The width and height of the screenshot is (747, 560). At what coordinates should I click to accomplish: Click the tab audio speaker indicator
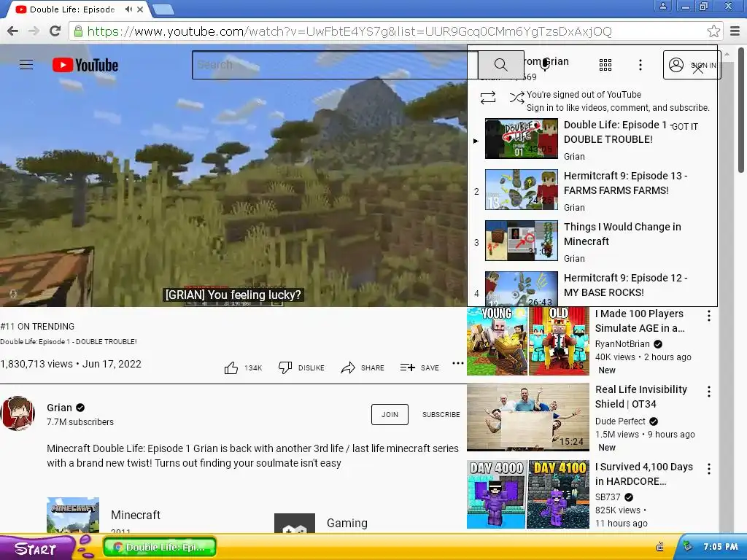[x=128, y=9]
